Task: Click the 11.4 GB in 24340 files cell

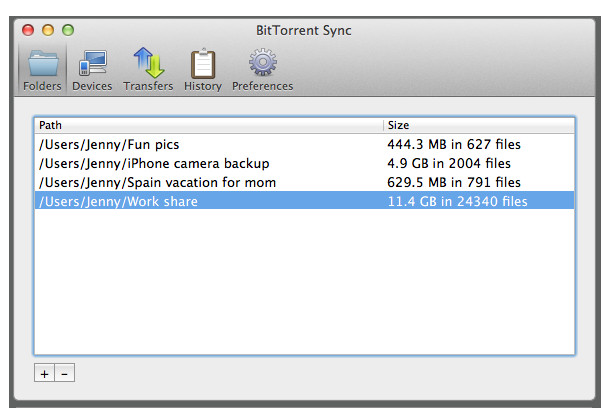Action: pyautogui.click(x=457, y=202)
